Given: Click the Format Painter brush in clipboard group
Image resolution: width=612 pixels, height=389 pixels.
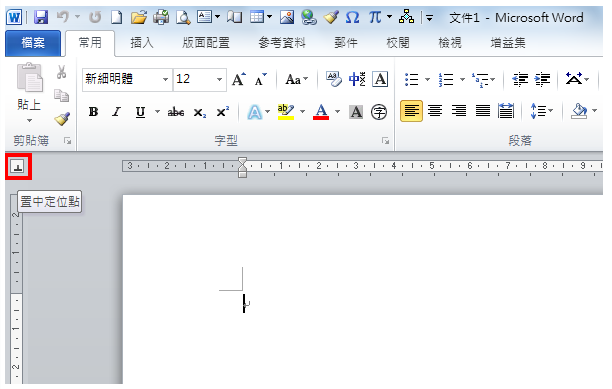Looking at the screenshot, I should (x=62, y=119).
